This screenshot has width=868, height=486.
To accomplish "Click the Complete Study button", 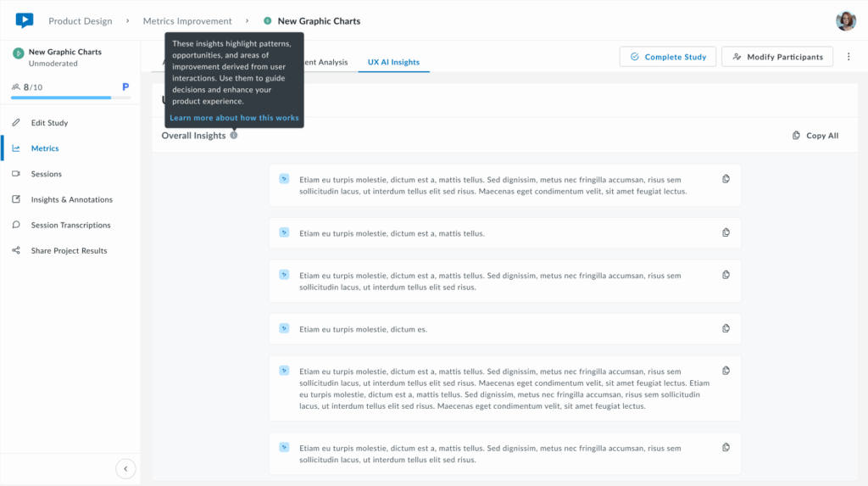I will [668, 57].
